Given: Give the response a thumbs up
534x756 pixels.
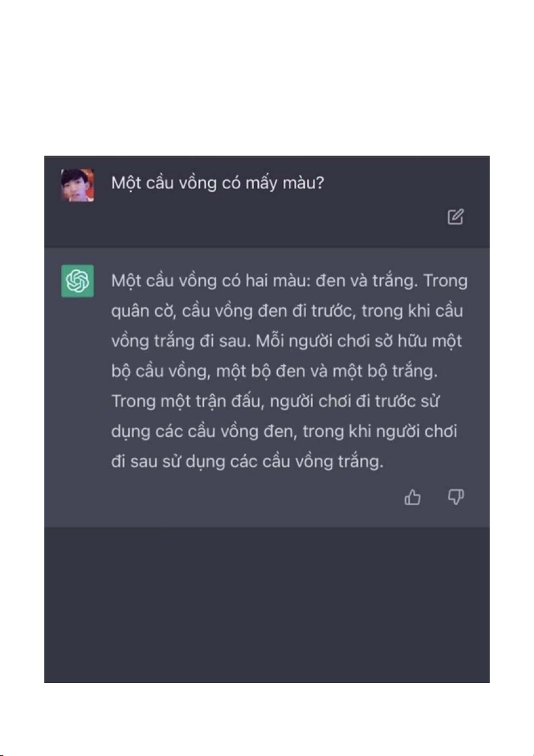Looking at the screenshot, I should (x=413, y=497).
